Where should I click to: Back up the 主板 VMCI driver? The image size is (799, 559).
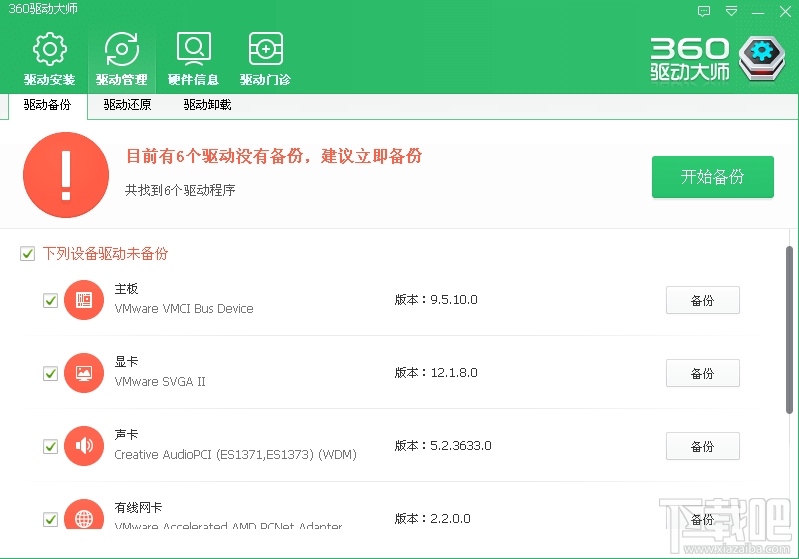coord(702,300)
